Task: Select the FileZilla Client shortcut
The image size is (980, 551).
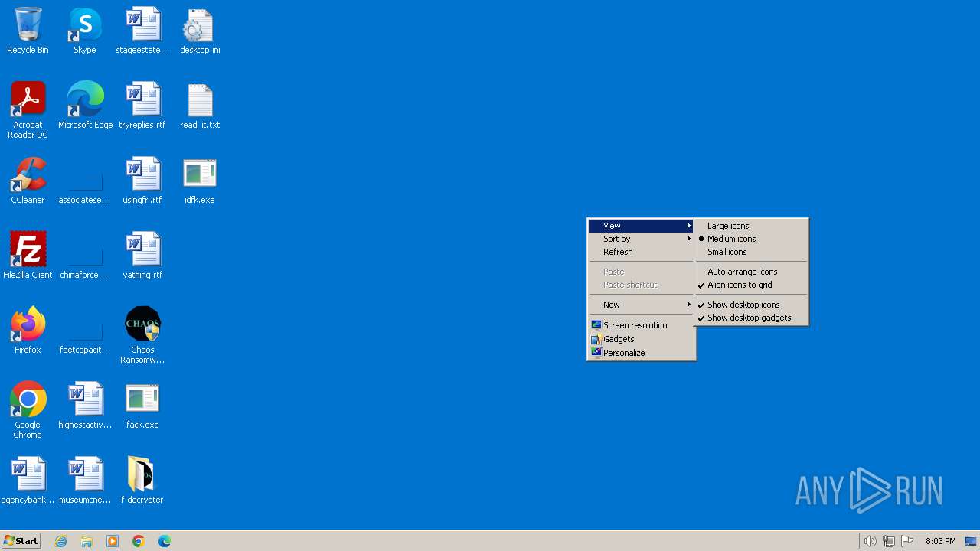Action: point(28,256)
